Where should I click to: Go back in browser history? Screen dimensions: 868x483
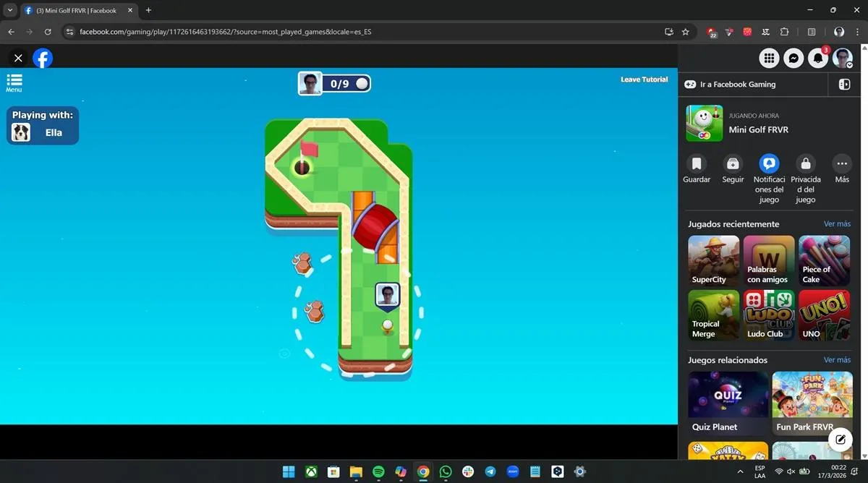pos(11,32)
